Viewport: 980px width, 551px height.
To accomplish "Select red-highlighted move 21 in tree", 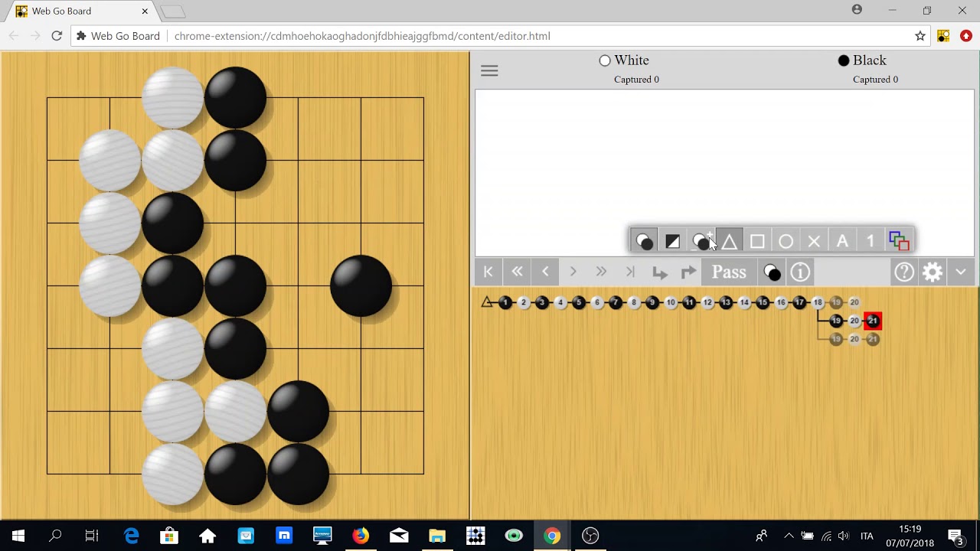I will [873, 321].
